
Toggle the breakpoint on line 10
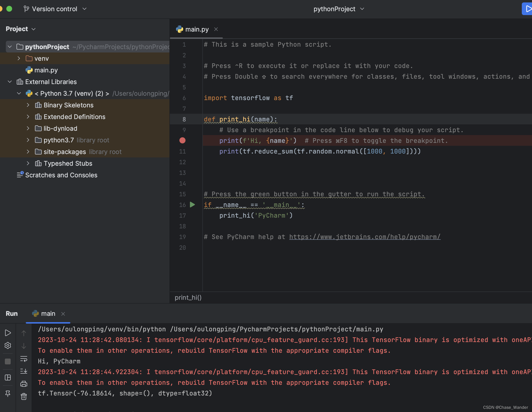(183, 140)
